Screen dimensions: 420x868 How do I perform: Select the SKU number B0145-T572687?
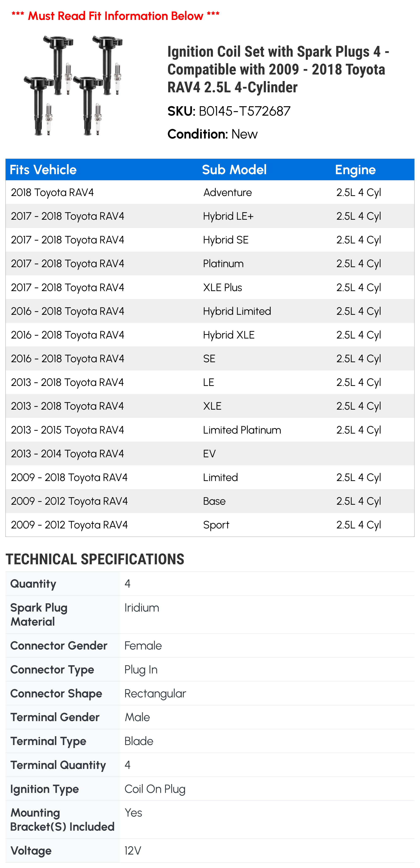[x=244, y=111]
